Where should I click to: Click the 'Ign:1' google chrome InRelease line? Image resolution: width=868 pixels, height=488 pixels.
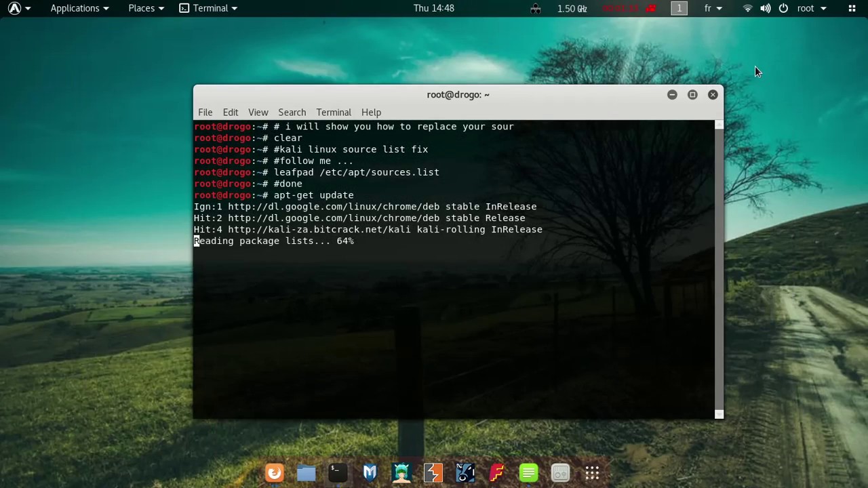point(366,207)
